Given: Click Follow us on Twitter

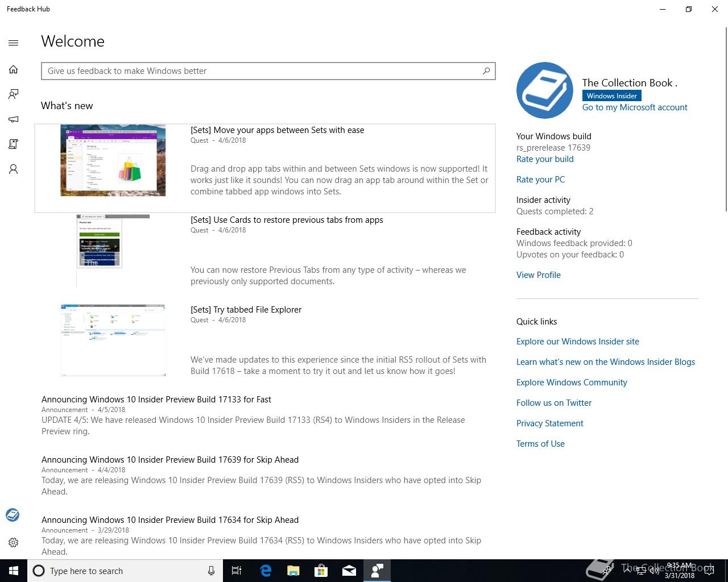Looking at the screenshot, I should 554,403.
